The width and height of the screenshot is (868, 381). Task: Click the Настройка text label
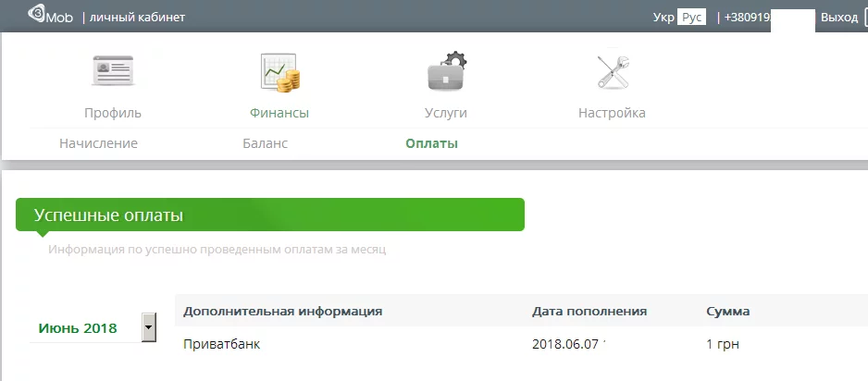point(613,114)
